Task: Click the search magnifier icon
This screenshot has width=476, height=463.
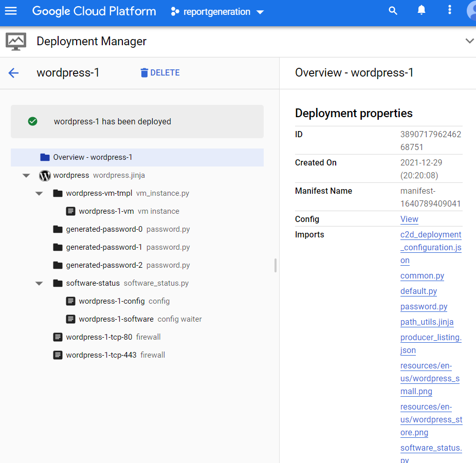Action: 393,11
